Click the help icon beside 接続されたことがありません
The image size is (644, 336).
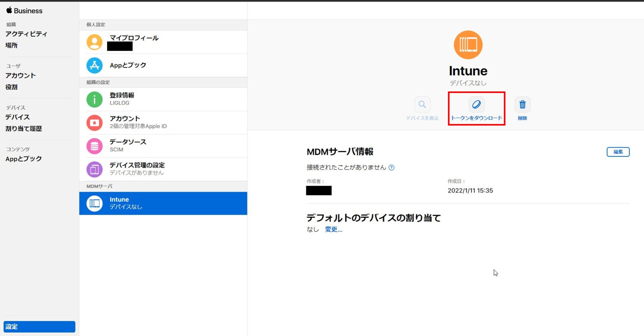tap(392, 168)
